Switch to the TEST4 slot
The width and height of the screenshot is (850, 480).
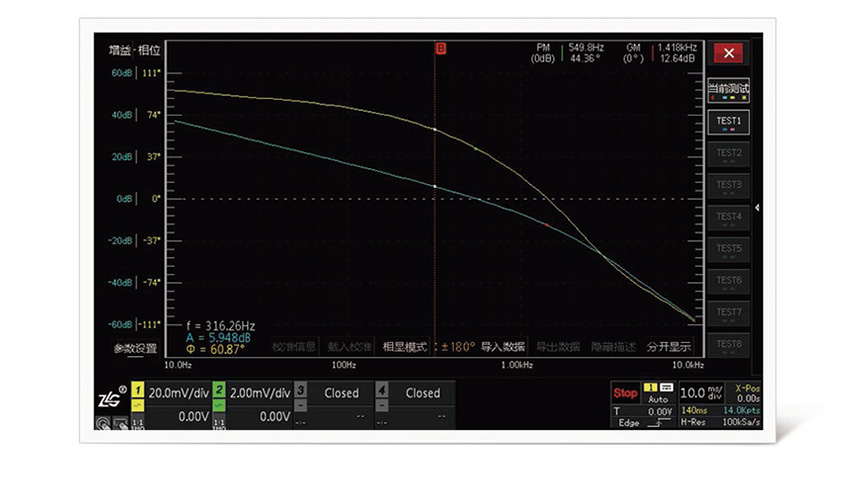[x=729, y=218]
